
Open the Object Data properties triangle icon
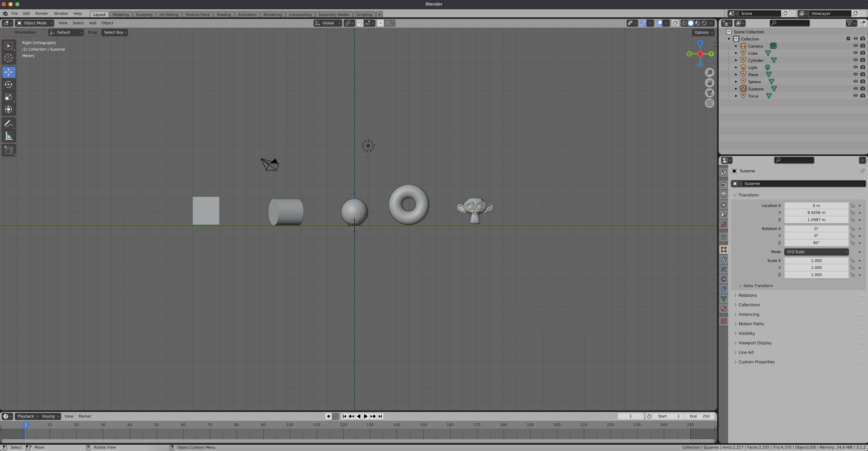click(x=724, y=299)
